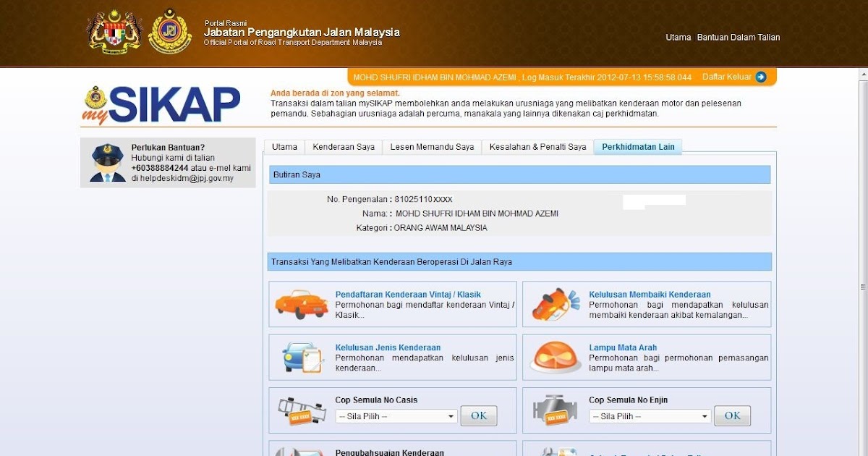Switch to the Utama tab
Screen dimensions: 868x456
pyautogui.click(x=284, y=147)
